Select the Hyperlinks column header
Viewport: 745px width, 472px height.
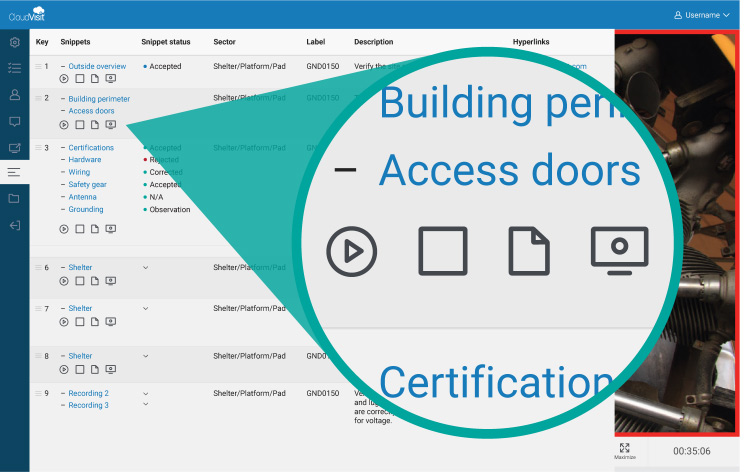pos(531,42)
